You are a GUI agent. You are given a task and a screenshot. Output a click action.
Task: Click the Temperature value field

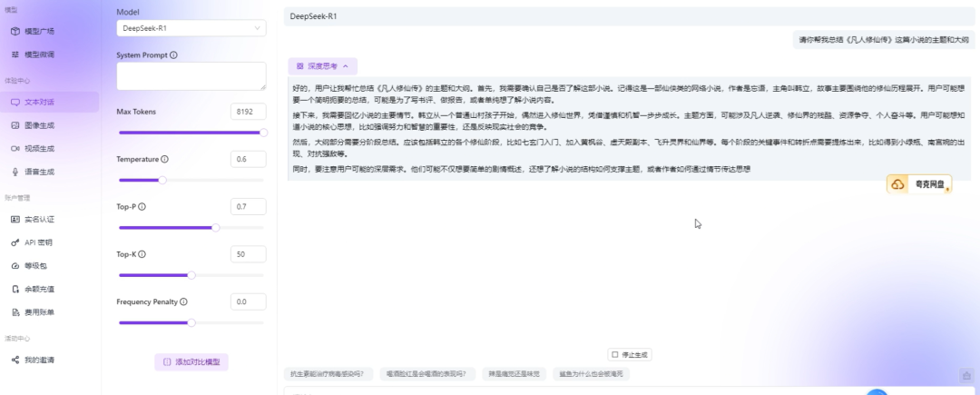248,160
